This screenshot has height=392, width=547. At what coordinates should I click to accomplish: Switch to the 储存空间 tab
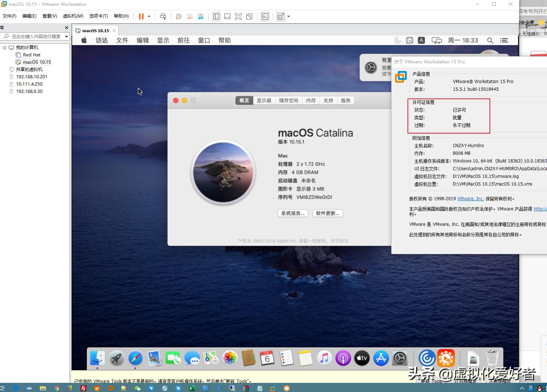pyautogui.click(x=289, y=100)
